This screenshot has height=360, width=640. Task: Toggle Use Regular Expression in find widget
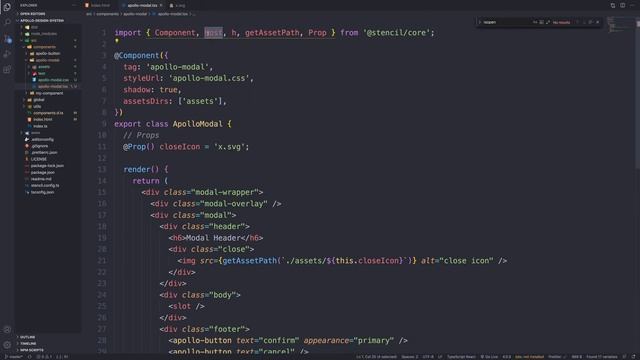[548, 22]
